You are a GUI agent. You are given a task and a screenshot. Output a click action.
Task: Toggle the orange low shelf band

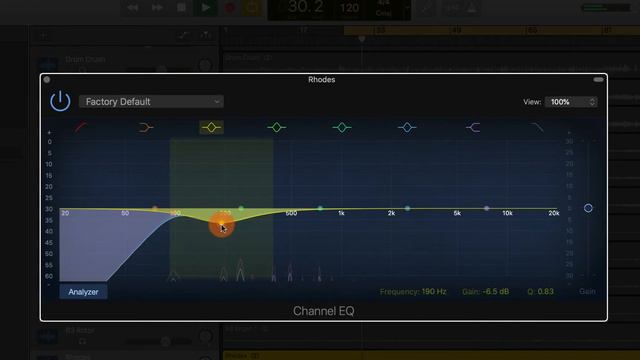146,128
